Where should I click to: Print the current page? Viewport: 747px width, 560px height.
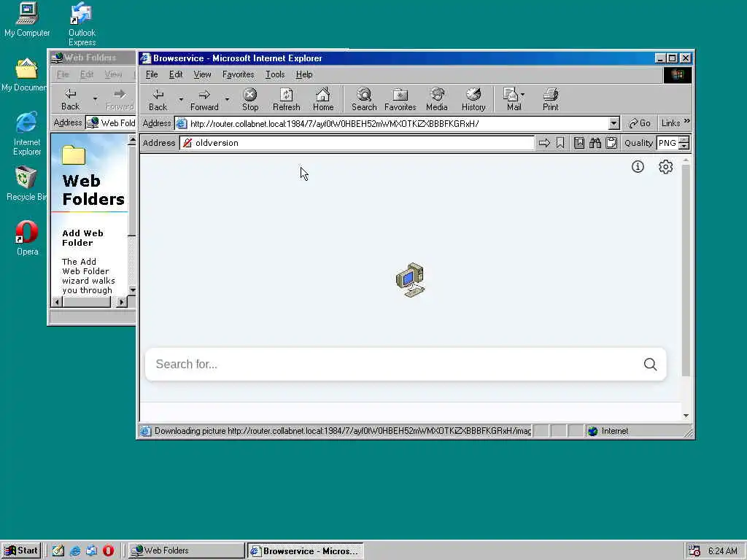click(550, 99)
